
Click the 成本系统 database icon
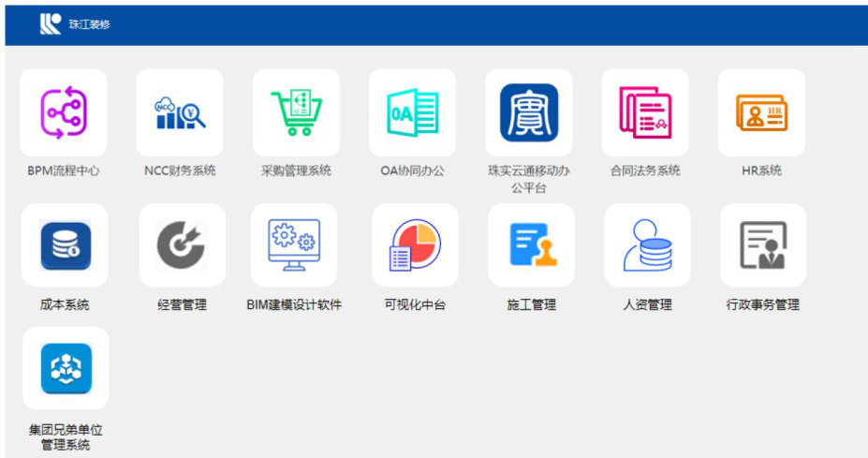[x=65, y=245]
